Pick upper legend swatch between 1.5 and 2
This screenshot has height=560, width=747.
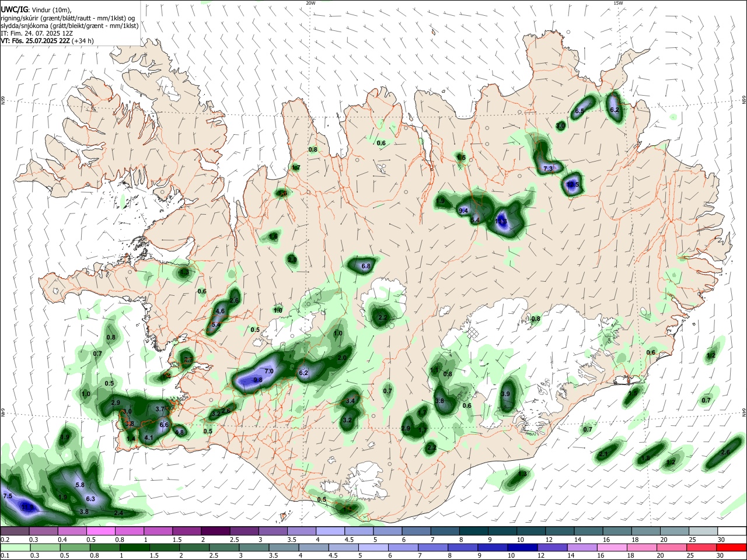[x=187, y=531]
